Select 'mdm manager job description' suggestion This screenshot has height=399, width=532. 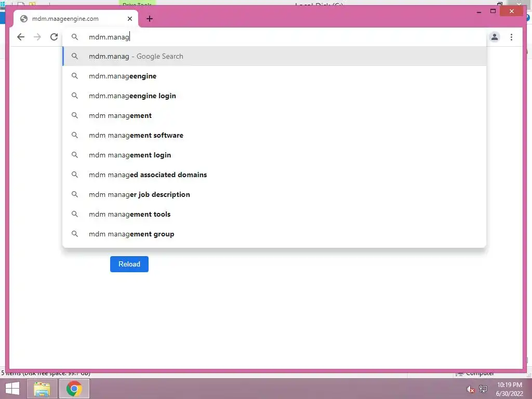click(274, 194)
